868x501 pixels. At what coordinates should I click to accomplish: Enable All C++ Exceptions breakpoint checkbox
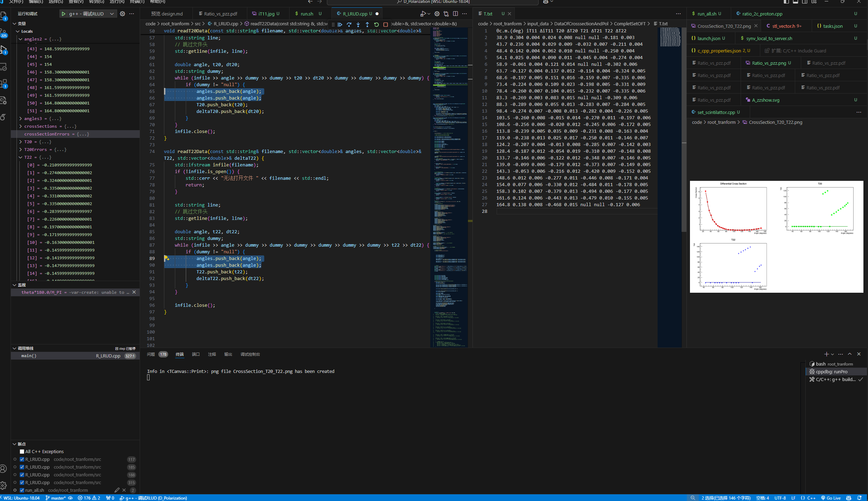click(22, 452)
